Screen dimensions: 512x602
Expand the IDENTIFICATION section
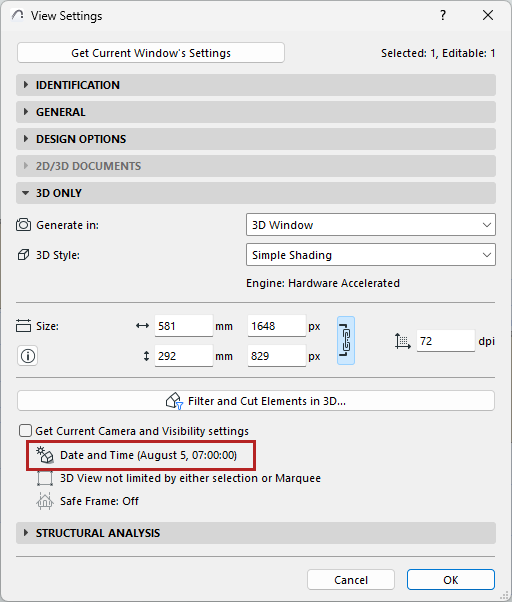[256, 85]
